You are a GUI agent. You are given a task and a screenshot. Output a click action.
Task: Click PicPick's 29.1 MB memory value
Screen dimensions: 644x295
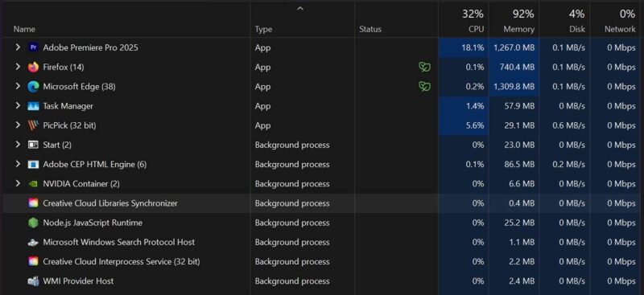pos(519,125)
